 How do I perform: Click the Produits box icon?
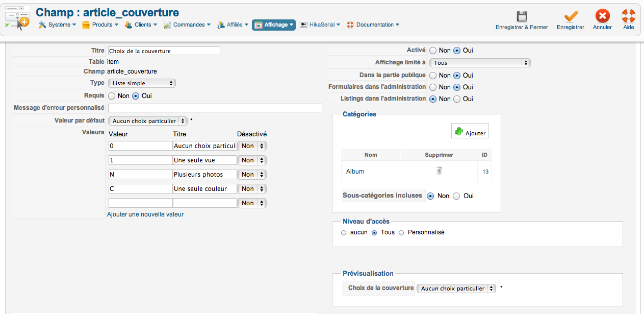86,25
